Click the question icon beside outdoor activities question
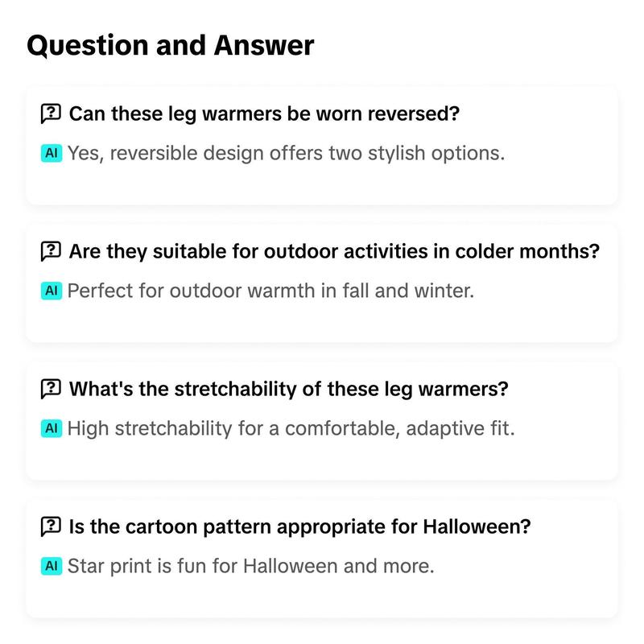This screenshot has width=644, height=644. click(51, 251)
